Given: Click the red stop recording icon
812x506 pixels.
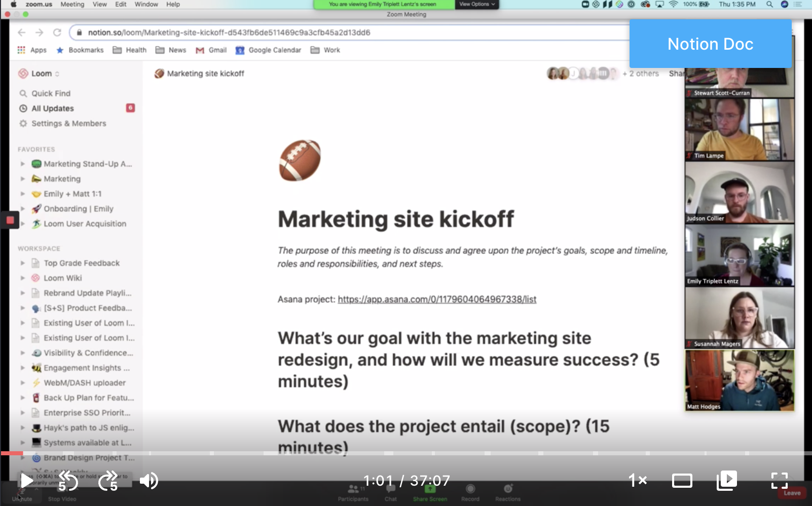Looking at the screenshot, I should (x=10, y=220).
